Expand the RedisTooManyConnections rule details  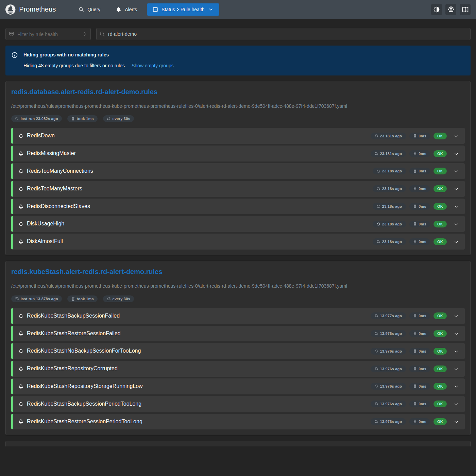456,171
